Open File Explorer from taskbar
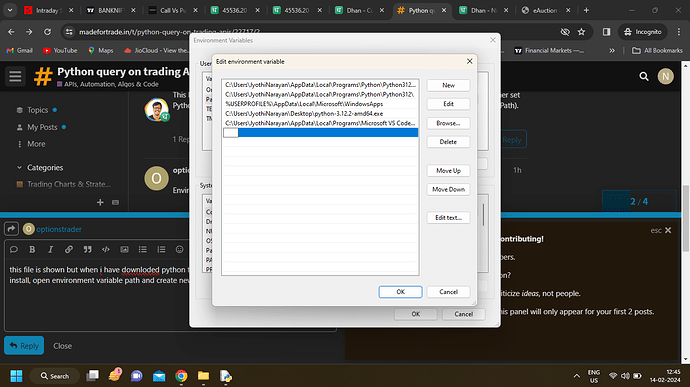Viewport: 690px width, 387px height. [x=203, y=376]
